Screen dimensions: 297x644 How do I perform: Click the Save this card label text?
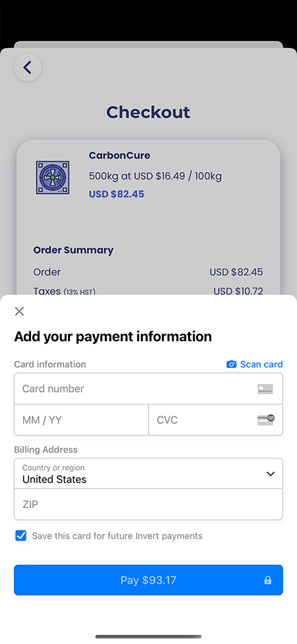(117, 536)
